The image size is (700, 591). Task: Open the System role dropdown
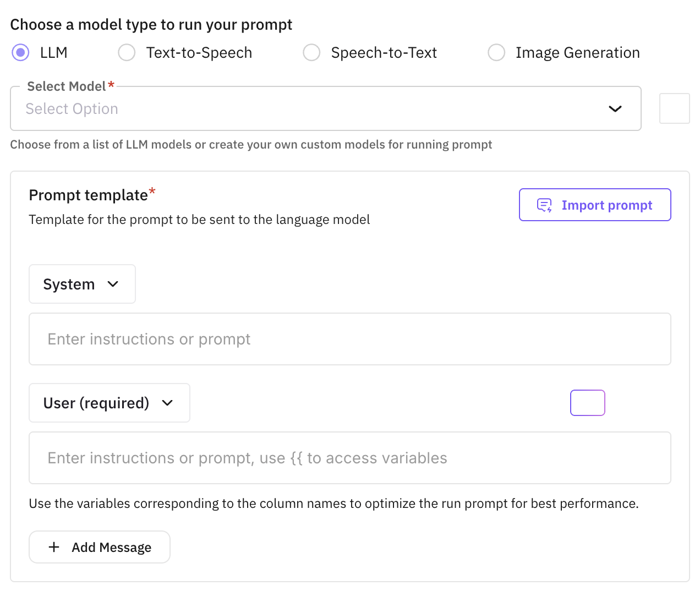82,284
